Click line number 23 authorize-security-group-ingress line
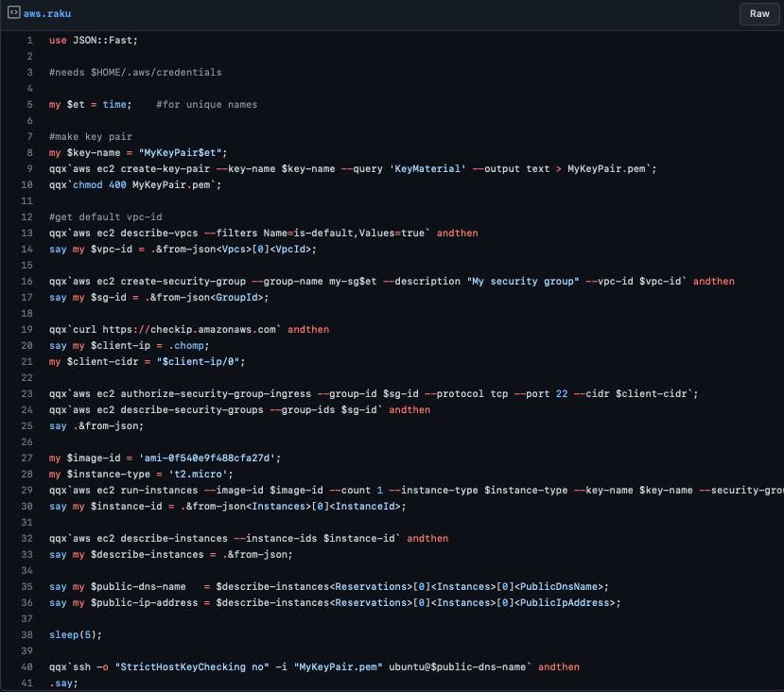Image resolution: width=784 pixels, height=692 pixels. click(x=29, y=393)
